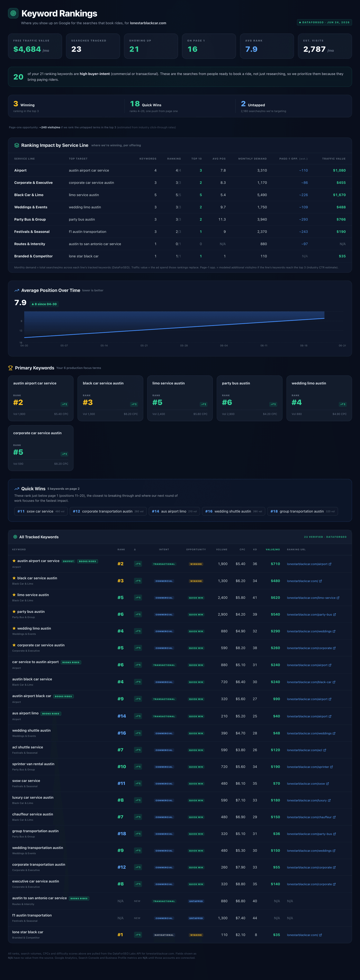This screenshot has width=360, height=980.
Task: Open the black car service austin keyword card
Action: pos(110,398)
